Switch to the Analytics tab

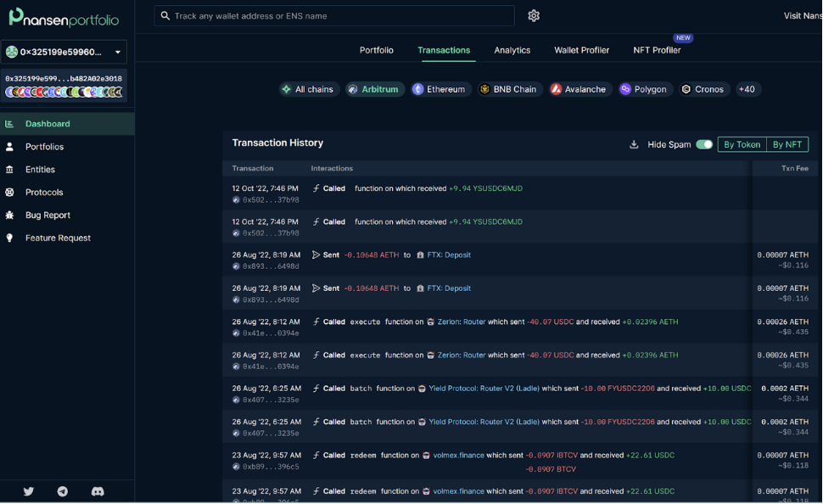click(x=512, y=50)
